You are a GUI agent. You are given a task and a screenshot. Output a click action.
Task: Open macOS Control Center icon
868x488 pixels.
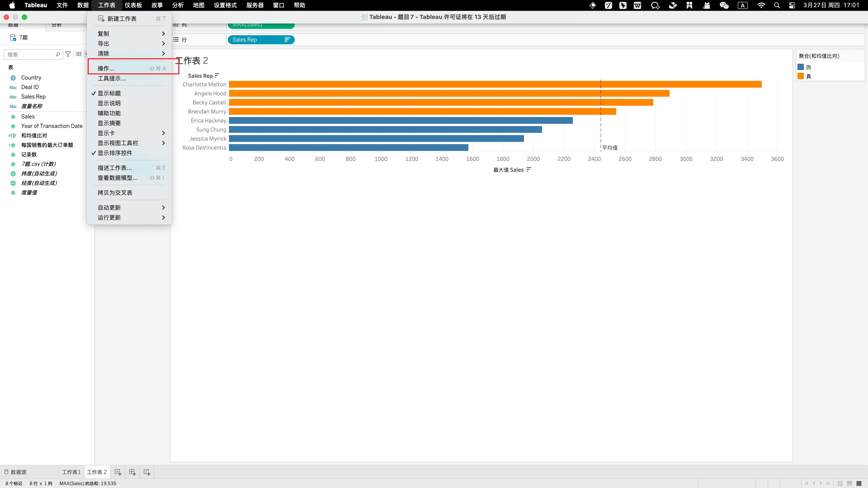tap(792, 5)
